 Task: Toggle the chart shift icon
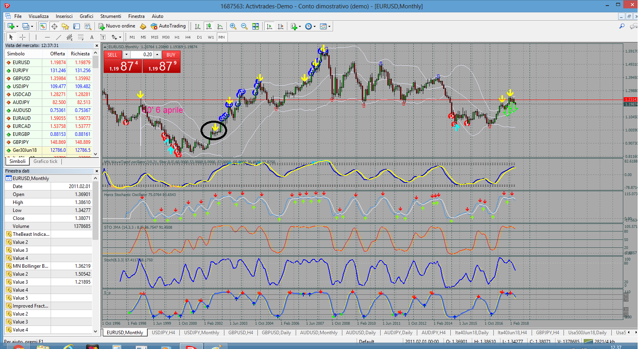[281, 26]
